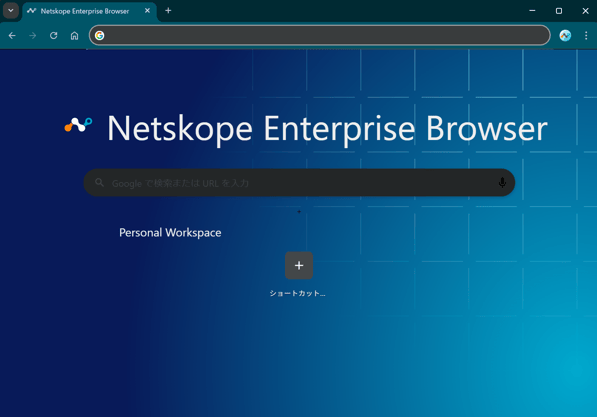Open the profile avatar menu
597x417 pixels.
tap(565, 35)
